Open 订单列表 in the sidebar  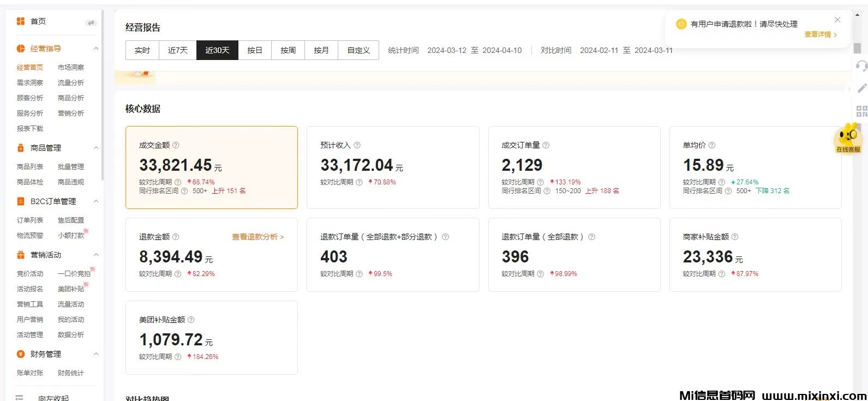[x=30, y=220]
